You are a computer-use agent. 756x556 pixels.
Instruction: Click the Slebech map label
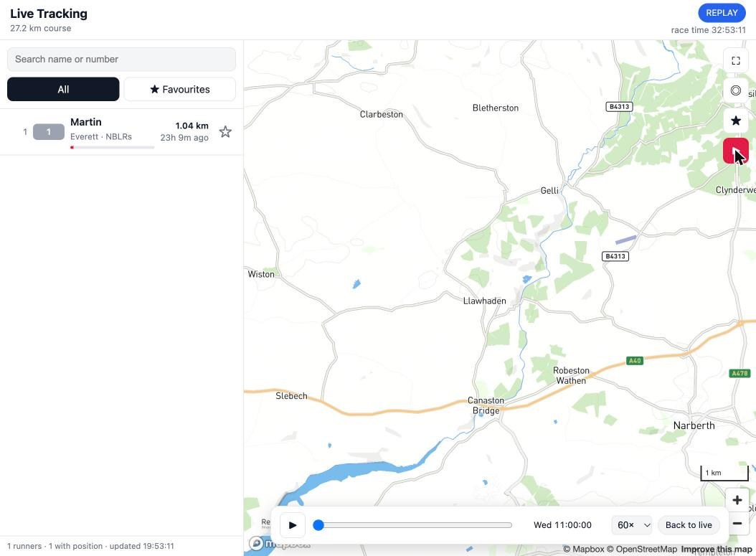(x=291, y=396)
